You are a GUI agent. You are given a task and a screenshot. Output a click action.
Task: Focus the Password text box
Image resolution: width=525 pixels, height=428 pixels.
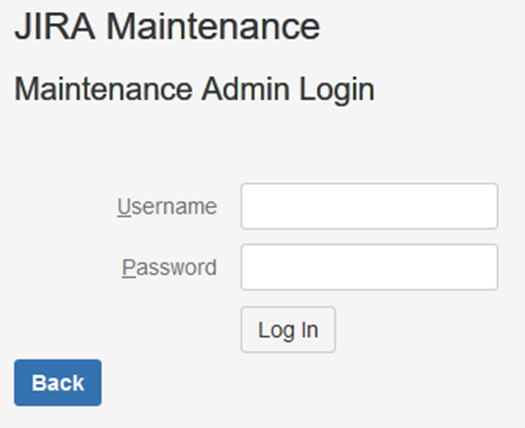369,267
